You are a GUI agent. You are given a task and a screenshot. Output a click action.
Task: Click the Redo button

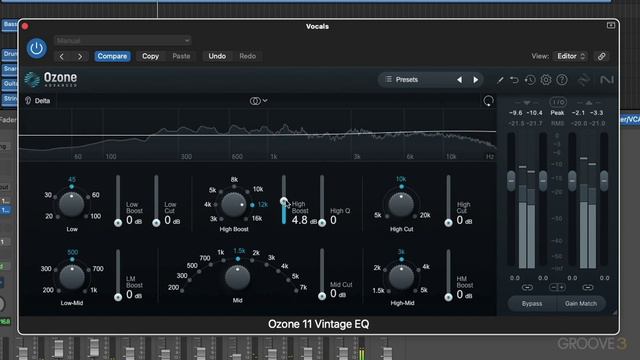pos(247,56)
